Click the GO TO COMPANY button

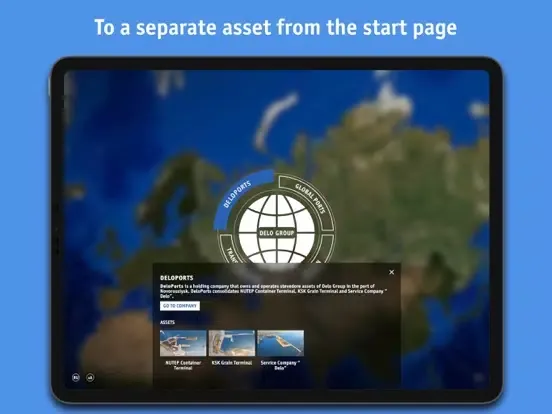coord(180,306)
